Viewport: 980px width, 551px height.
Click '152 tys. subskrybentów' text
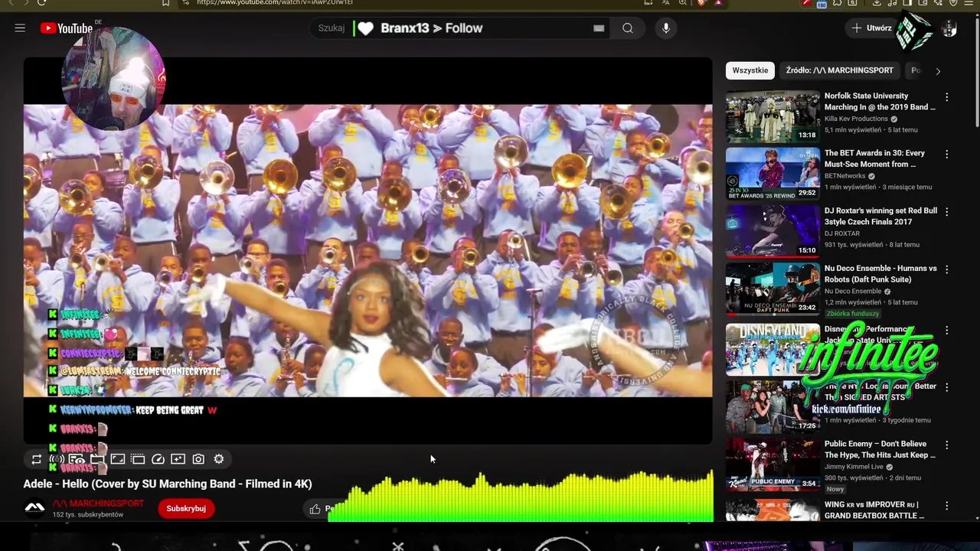87,515
